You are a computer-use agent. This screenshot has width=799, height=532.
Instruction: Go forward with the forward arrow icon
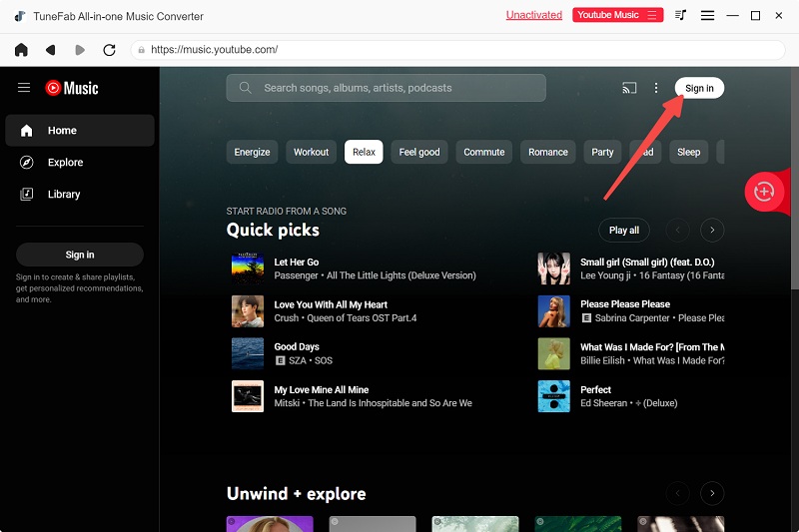(x=80, y=50)
